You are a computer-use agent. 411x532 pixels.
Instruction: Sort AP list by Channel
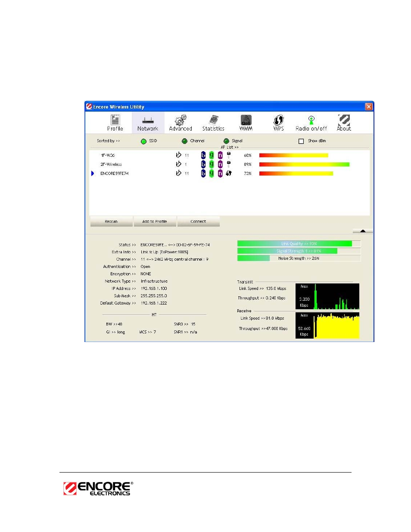(184, 141)
